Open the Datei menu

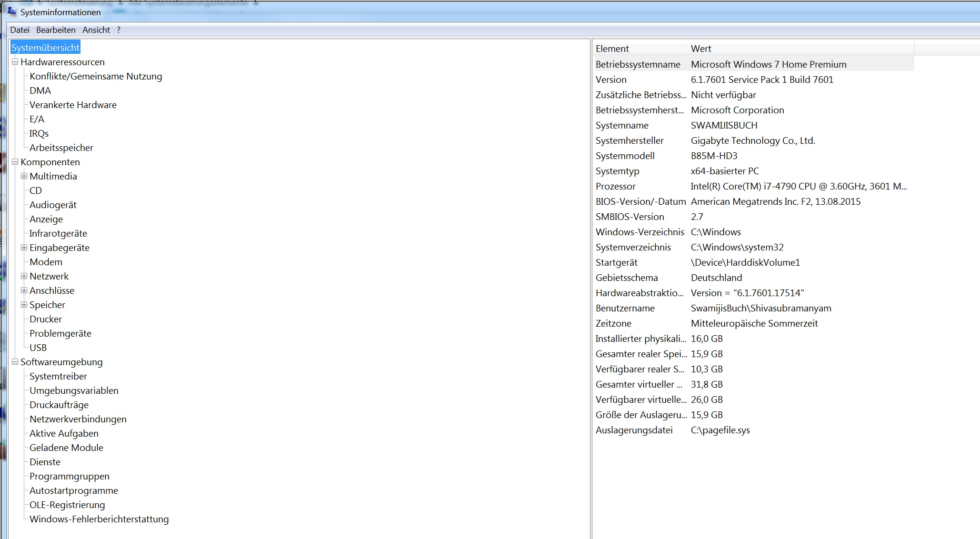coord(20,30)
